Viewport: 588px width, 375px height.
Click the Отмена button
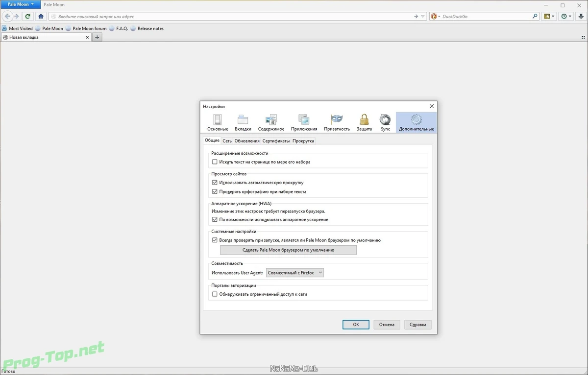(x=387, y=325)
